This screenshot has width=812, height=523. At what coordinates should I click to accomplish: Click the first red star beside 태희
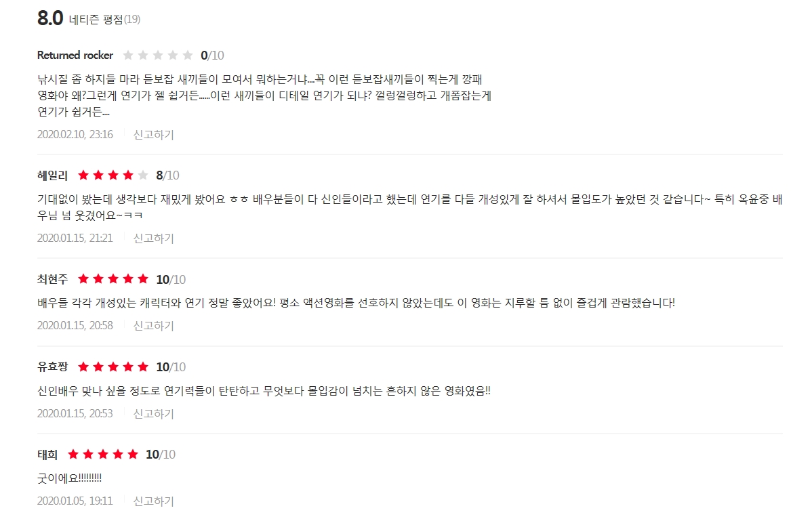click(73, 455)
